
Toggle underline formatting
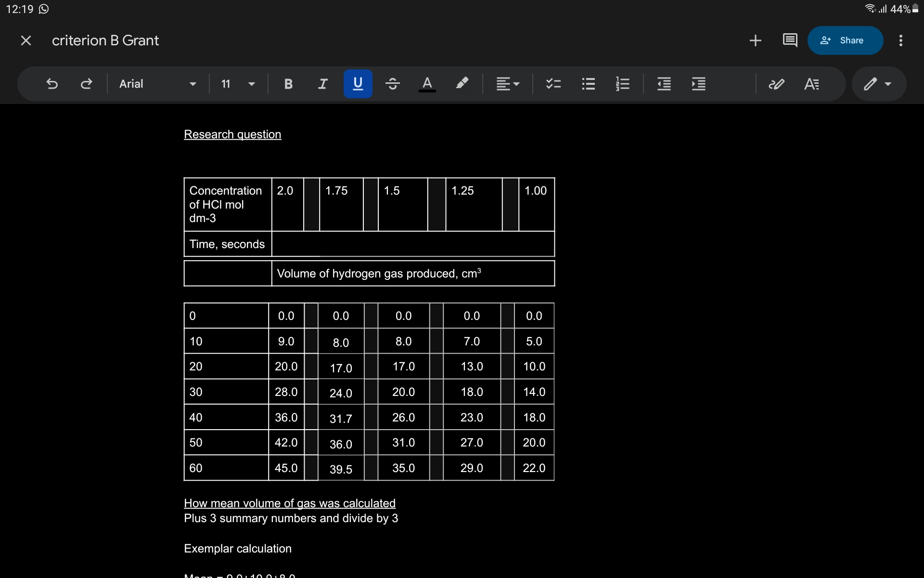[x=358, y=84]
